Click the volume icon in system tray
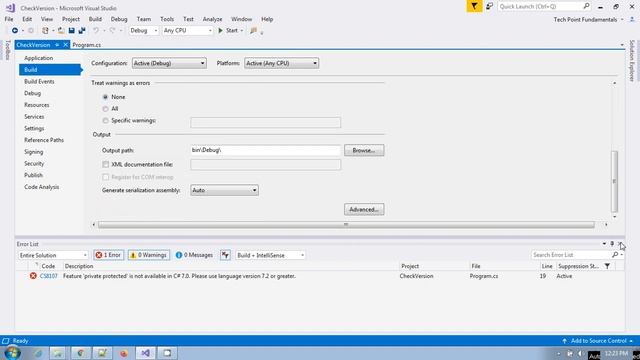The image size is (640, 360). coord(580,353)
